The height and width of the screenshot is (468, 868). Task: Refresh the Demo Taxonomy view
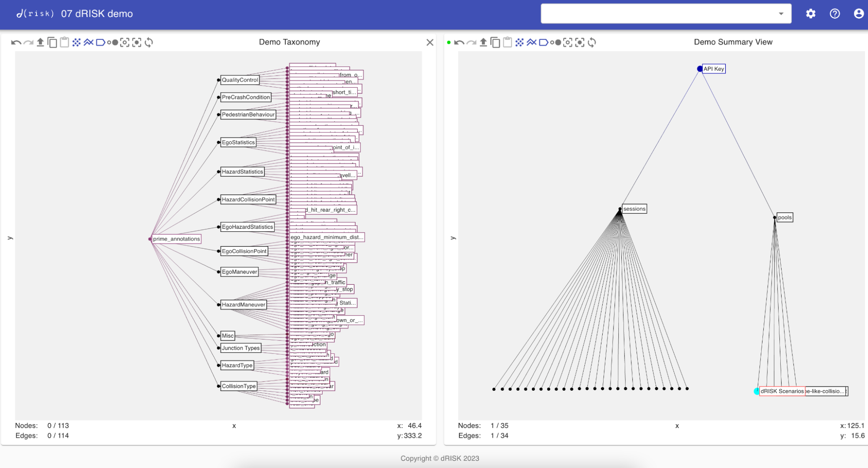click(x=149, y=43)
